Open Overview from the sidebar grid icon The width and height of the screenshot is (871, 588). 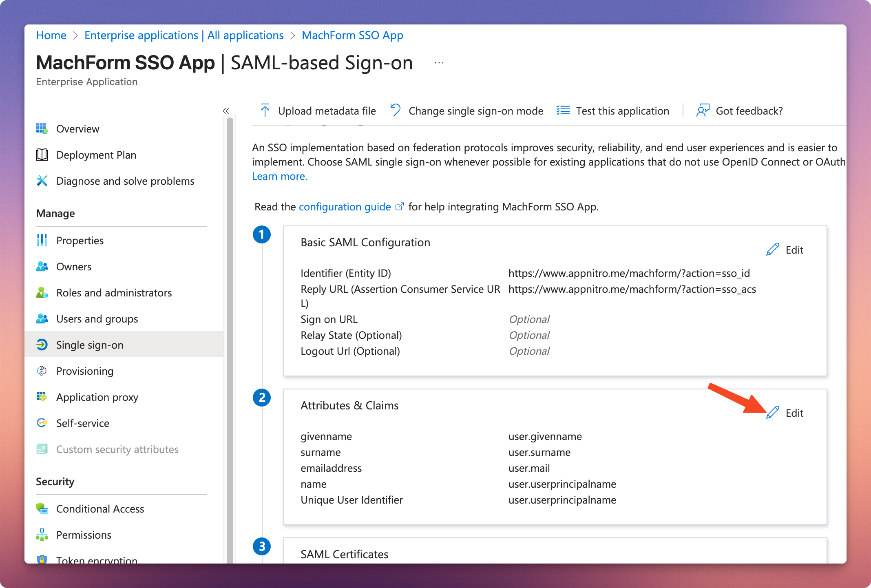pos(42,128)
